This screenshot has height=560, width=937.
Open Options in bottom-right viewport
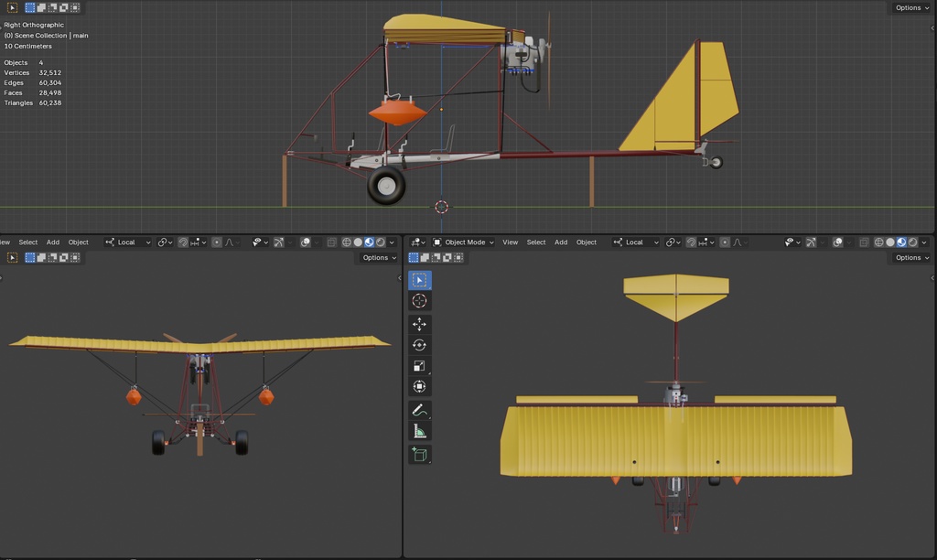coord(912,258)
